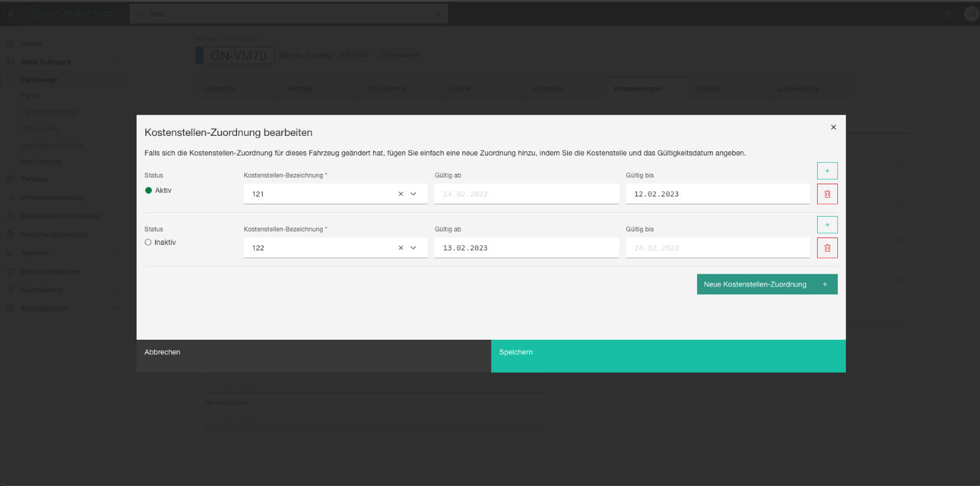The image size is (980, 486).
Task: Expand the Compliance chevron
Action: [x=117, y=290]
